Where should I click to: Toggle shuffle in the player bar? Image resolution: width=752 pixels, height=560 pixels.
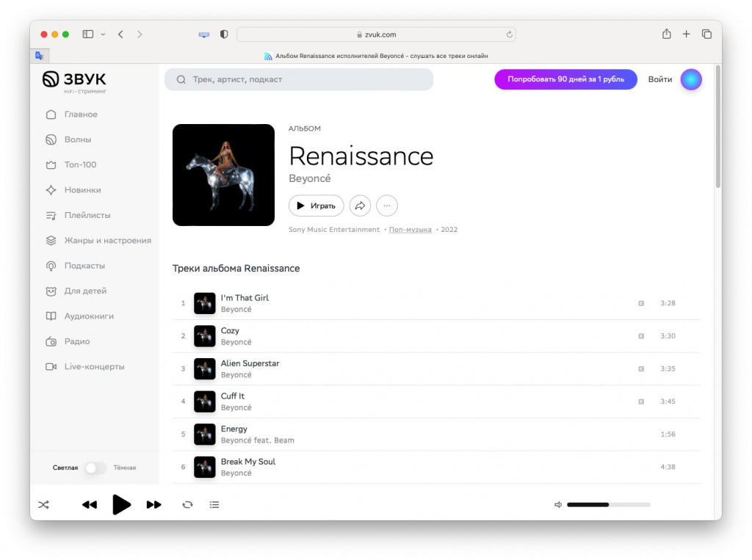point(43,504)
